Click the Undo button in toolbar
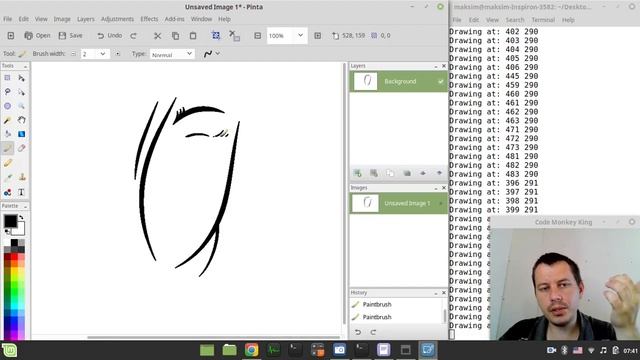Screen dimensions: 640x360 pyautogui.click(x=109, y=36)
